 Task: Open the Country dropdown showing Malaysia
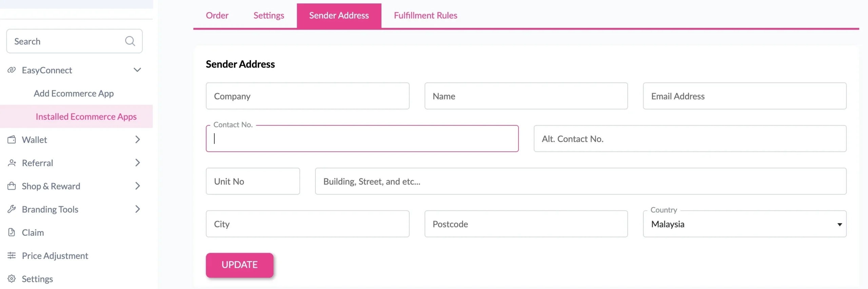pos(744,224)
